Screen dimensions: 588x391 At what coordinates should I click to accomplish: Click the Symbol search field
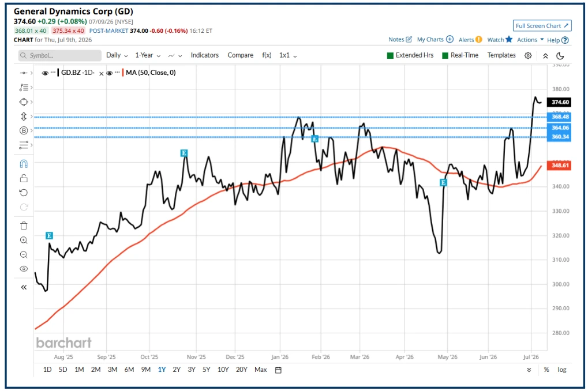59,55
